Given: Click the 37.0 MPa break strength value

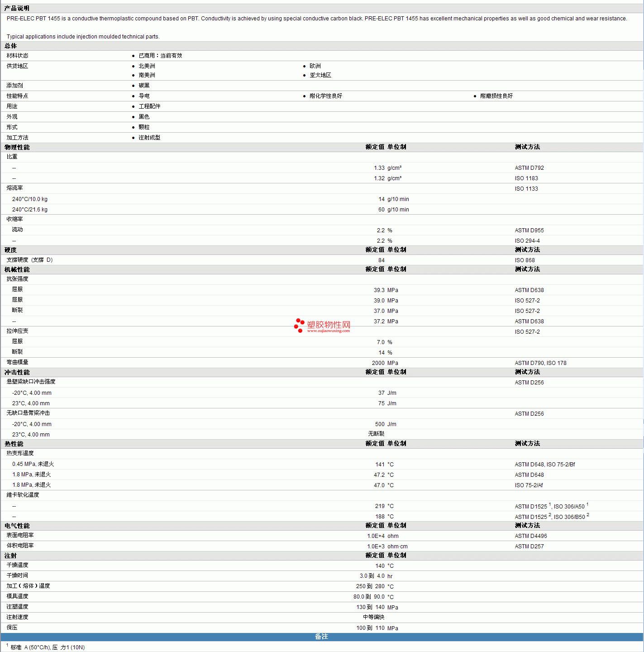Looking at the screenshot, I should pyautogui.click(x=386, y=311).
